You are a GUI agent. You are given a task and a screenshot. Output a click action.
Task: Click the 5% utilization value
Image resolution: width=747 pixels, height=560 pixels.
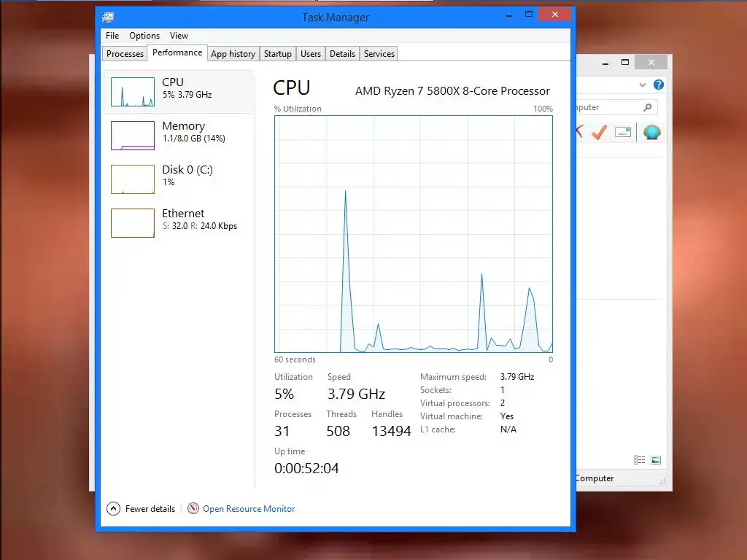click(x=284, y=394)
